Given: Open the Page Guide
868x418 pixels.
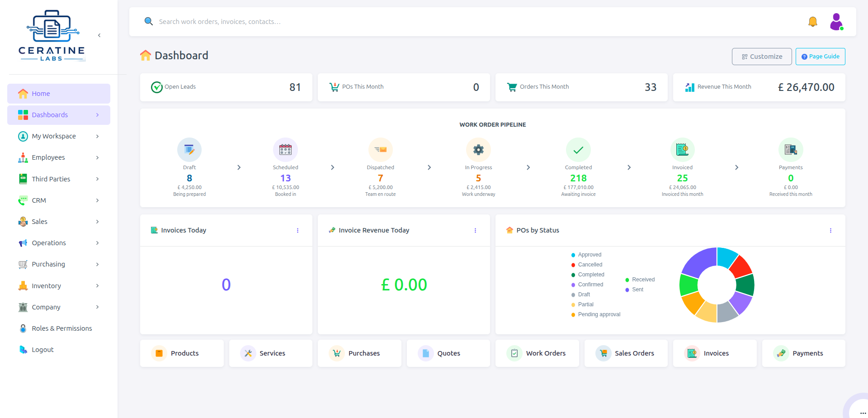Looking at the screenshot, I should tap(820, 57).
